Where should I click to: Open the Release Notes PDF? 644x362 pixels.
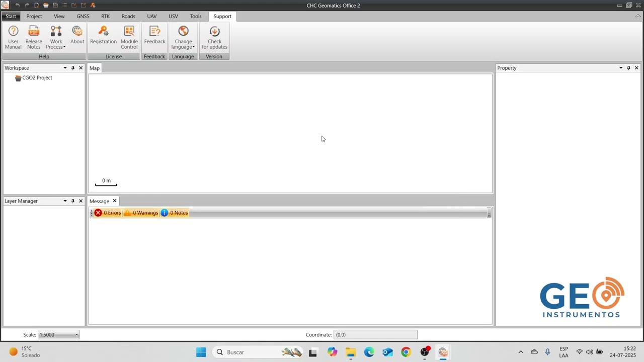click(34, 38)
